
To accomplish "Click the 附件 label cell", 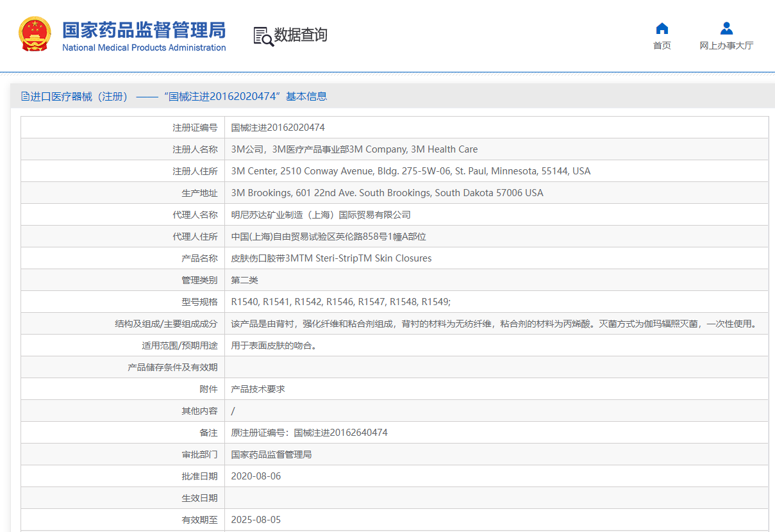I will tap(123, 389).
